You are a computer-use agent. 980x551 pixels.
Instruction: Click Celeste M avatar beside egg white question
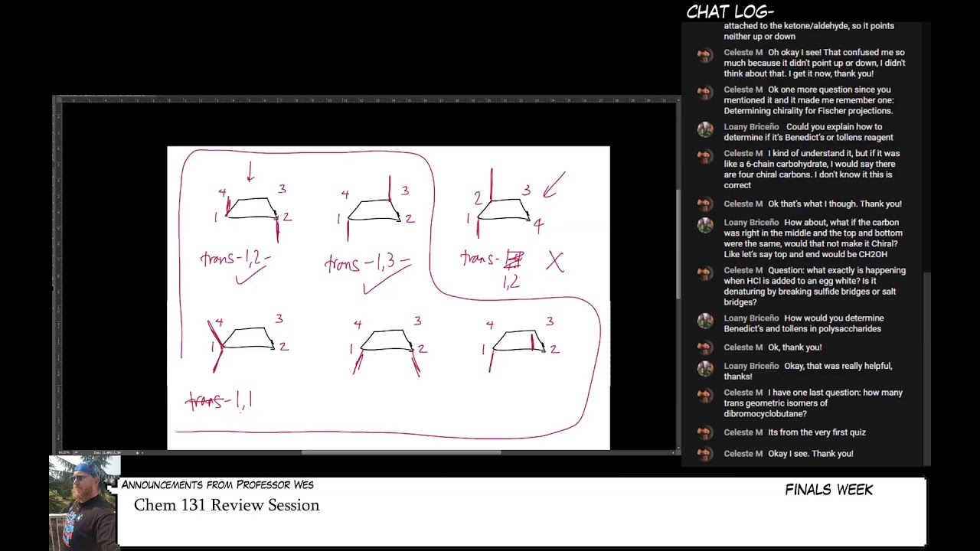coord(705,272)
